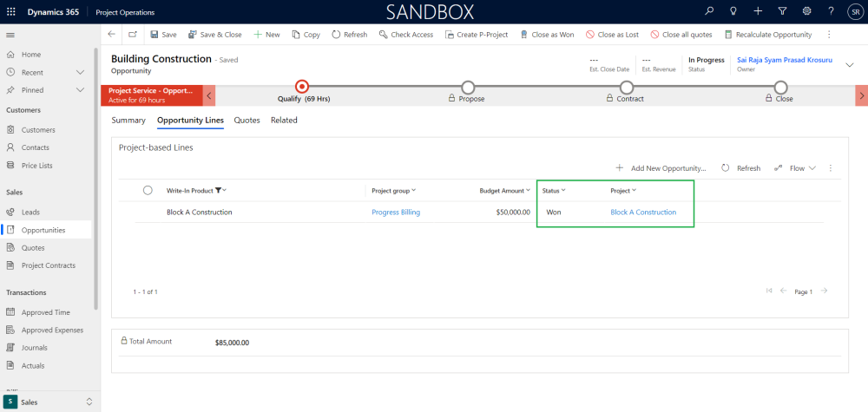This screenshot has width=868, height=412.
Task: Click Check Access command
Action: (x=405, y=35)
